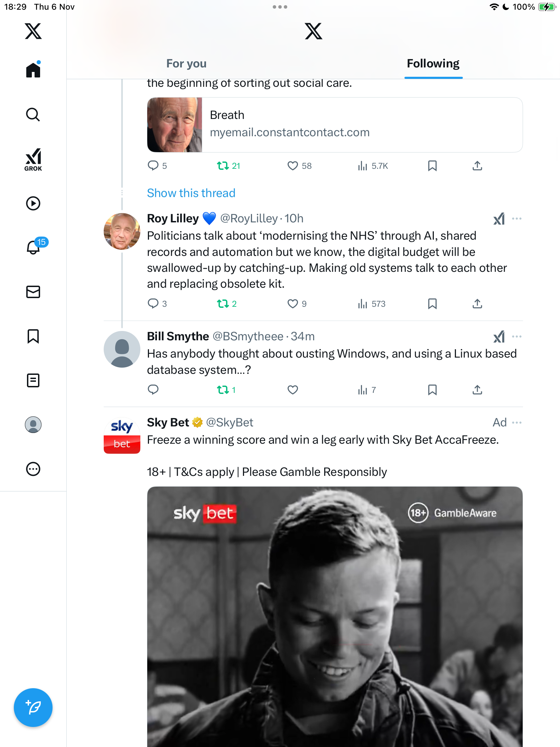This screenshot has width=560, height=747.
Task: Open Messages envelope in sidebar
Action: pyautogui.click(x=33, y=292)
